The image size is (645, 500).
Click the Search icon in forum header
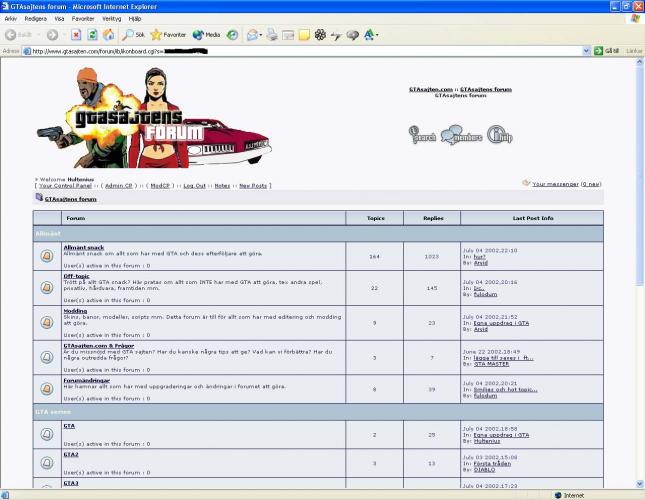423,136
